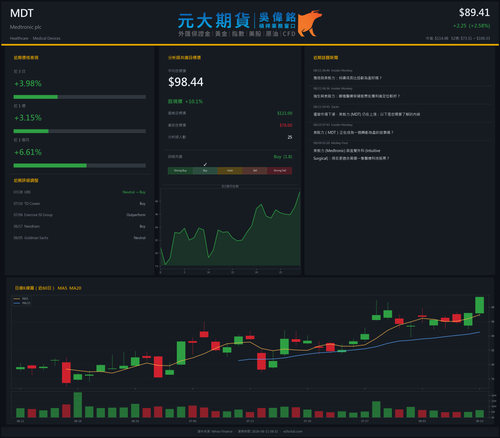
Task: Click the Outperform rating value
Action: (136, 215)
